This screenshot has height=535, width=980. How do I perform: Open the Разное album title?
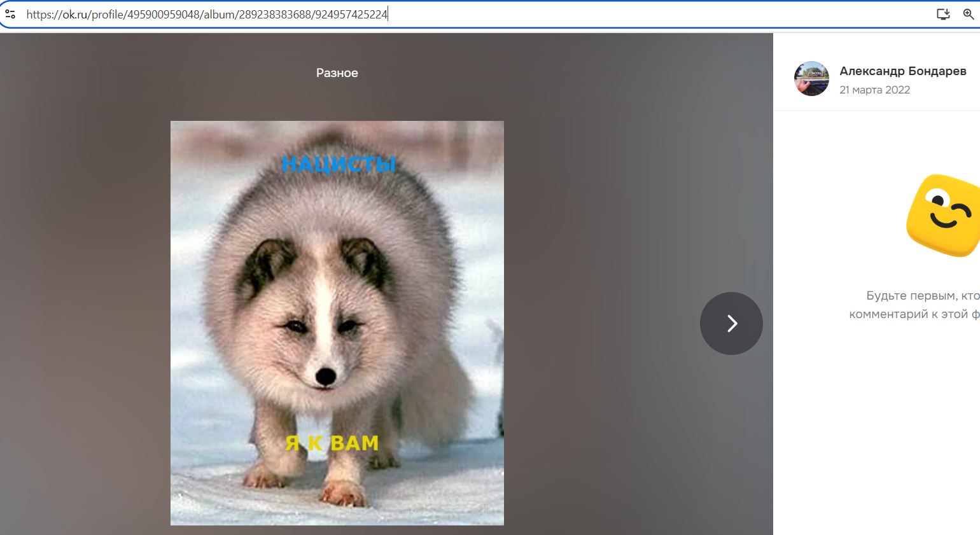pos(337,73)
